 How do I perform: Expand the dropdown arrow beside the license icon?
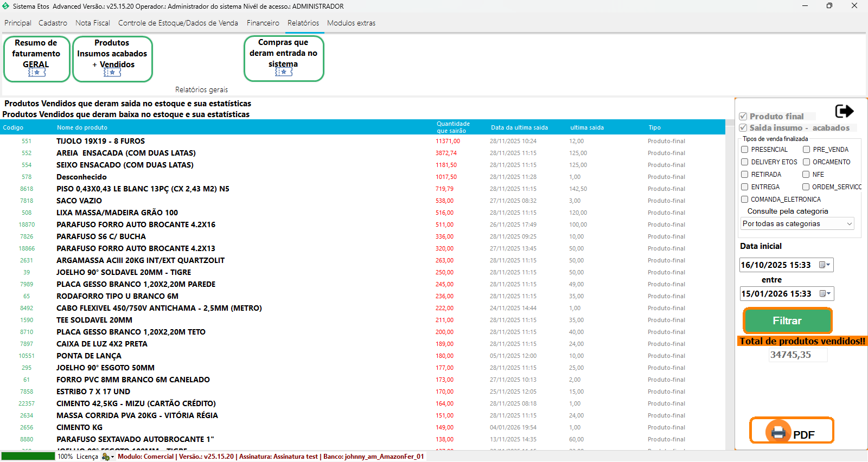(x=112, y=457)
